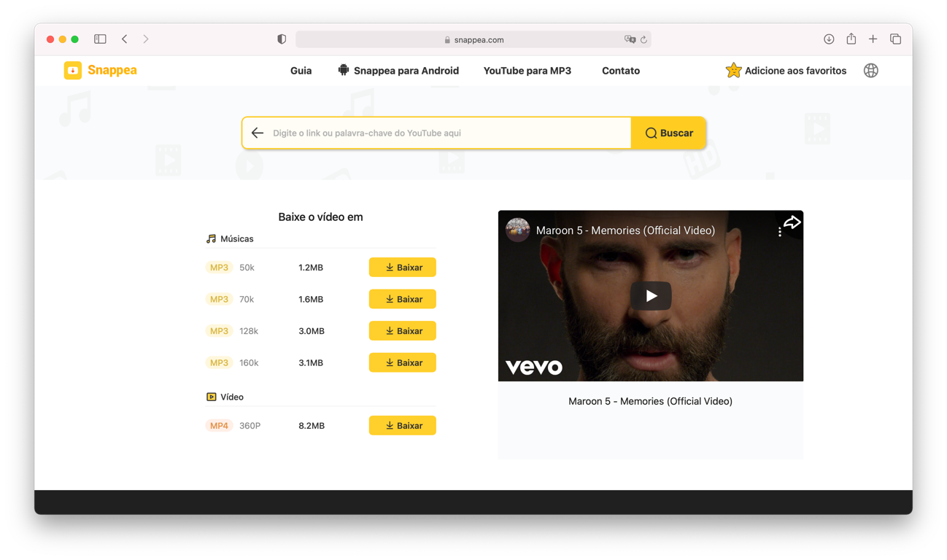
Task: Open the Safari sidebar toggle
Action: click(x=100, y=39)
